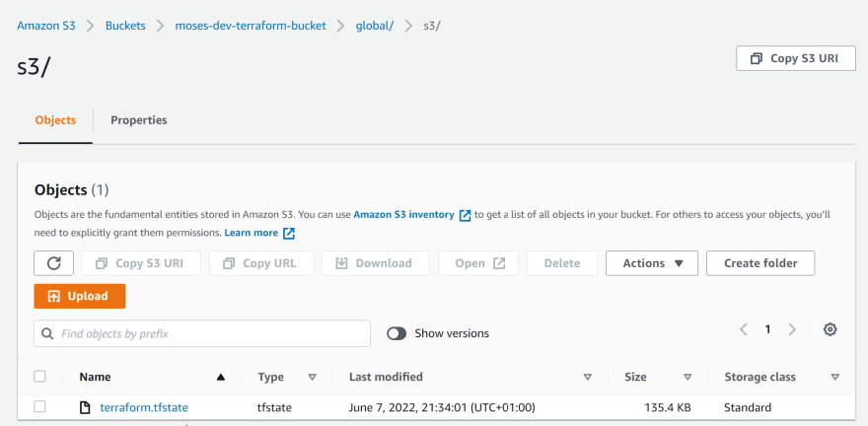Sort by Name column ascending arrow

tap(221, 378)
